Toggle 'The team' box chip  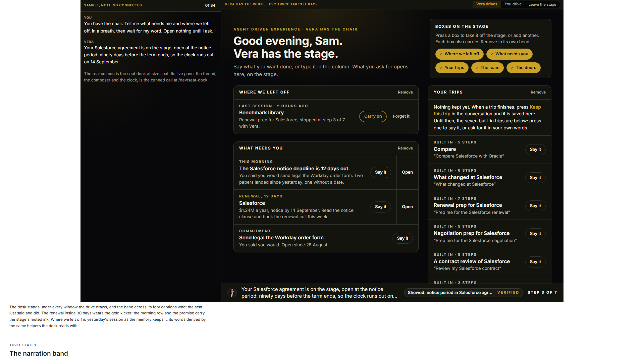point(487,68)
